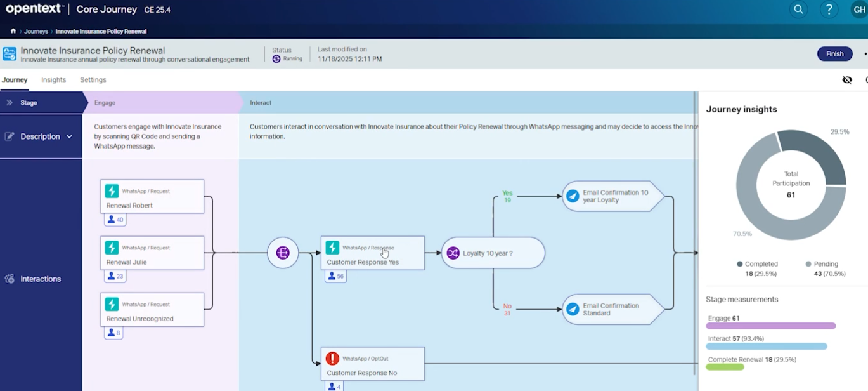Switch to the Insights tab
This screenshot has height=391, width=868.
53,79
